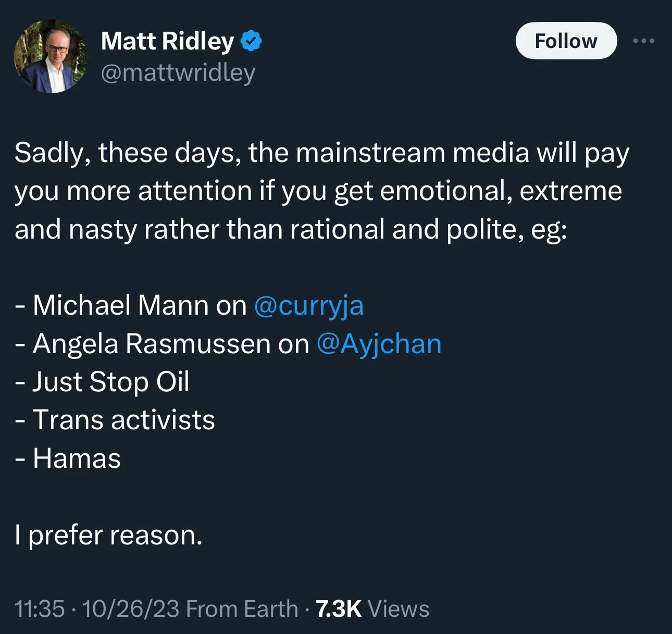The width and height of the screenshot is (672, 634).
Task: Visit the @Ayjchan mentioned profile
Action: [x=379, y=344]
